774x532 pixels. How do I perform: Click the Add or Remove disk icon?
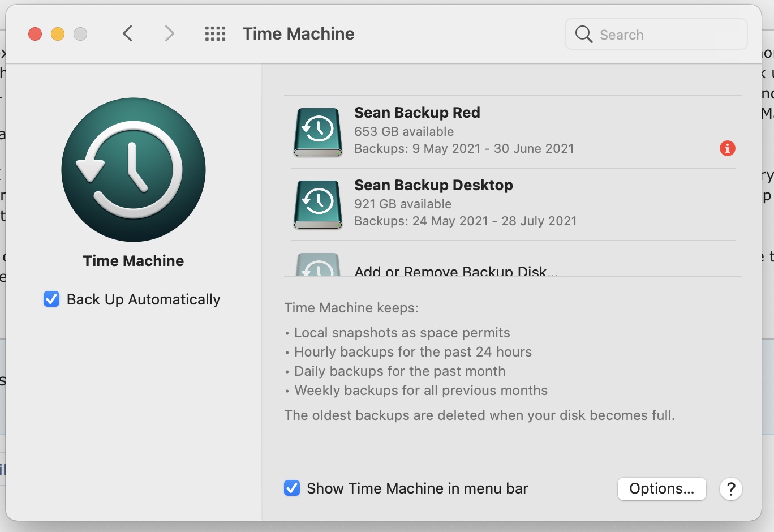pos(318,266)
